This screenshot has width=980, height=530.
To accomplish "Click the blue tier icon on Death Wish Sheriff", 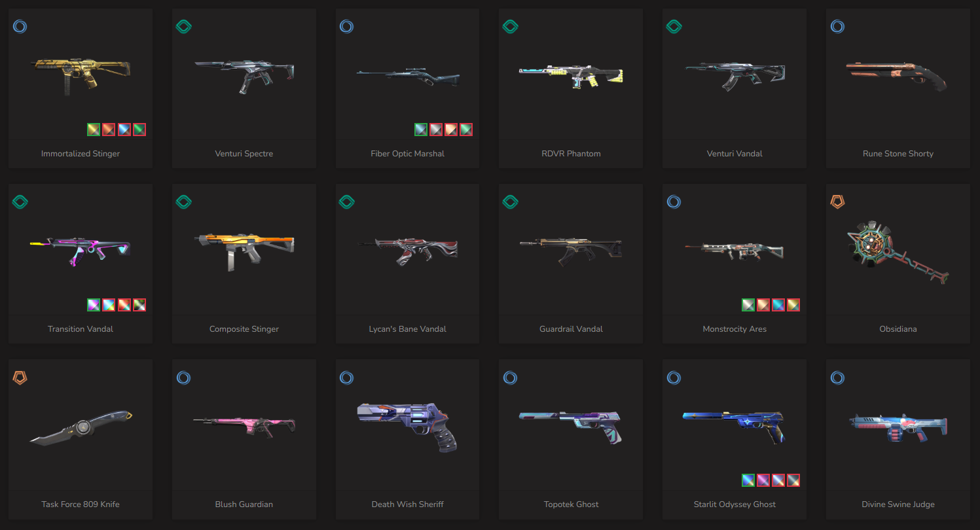I will (x=346, y=378).
